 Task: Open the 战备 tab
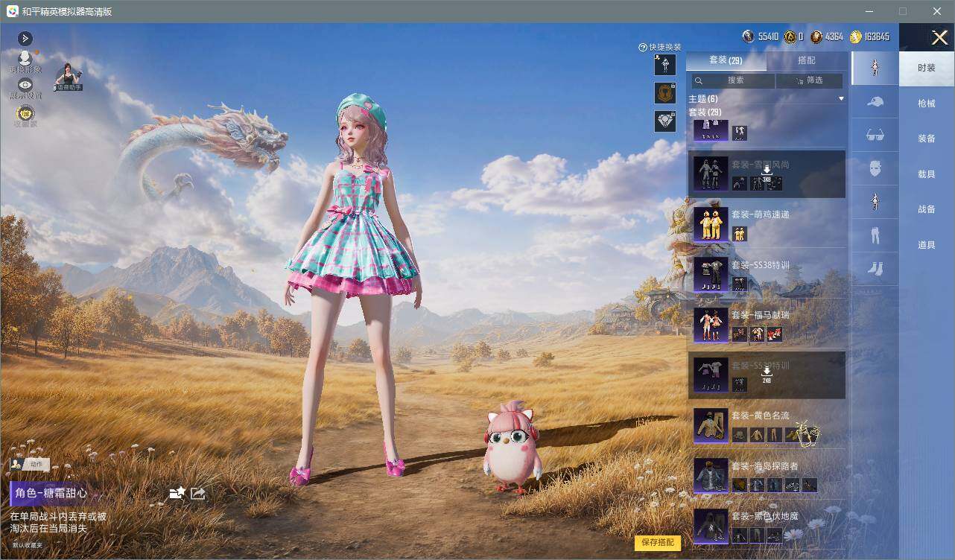coord(927,209)
